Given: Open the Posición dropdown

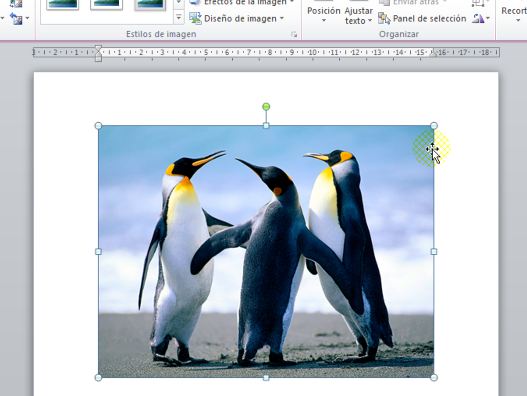Looking at the screenshot, I should 324,13.
